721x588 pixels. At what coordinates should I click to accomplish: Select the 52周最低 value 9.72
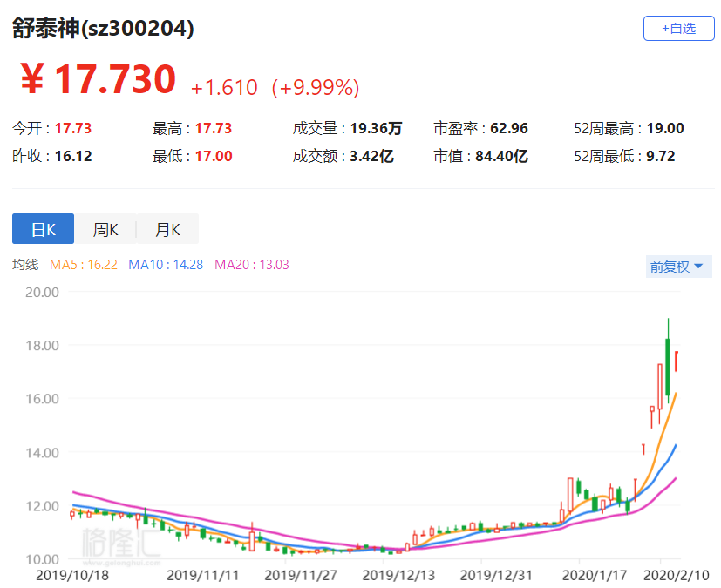pyautogui.click(x=661, y=156)
